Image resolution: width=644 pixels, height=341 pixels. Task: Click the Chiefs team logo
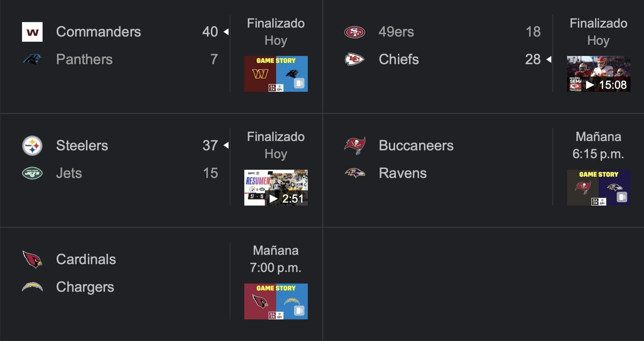pos(354,59)
